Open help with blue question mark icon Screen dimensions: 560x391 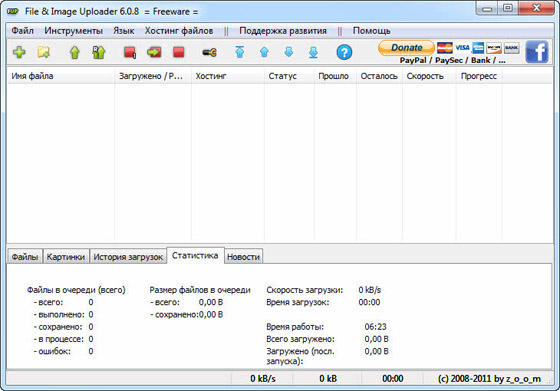[x=344, y=52]
